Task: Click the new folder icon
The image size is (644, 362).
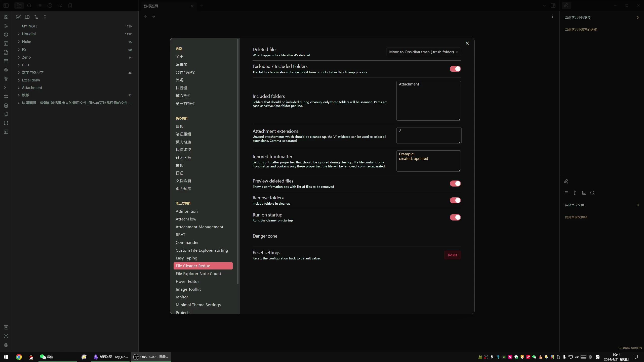Action: [27, 17]
